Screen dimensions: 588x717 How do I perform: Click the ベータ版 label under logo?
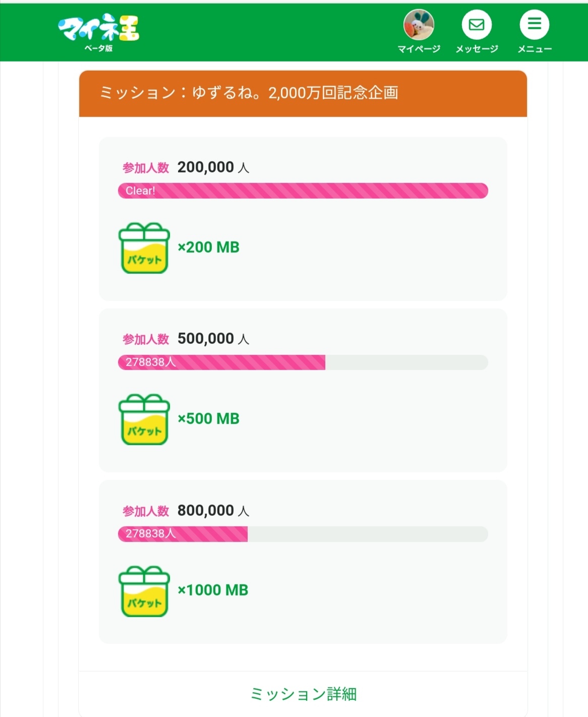tap(98, 48)
